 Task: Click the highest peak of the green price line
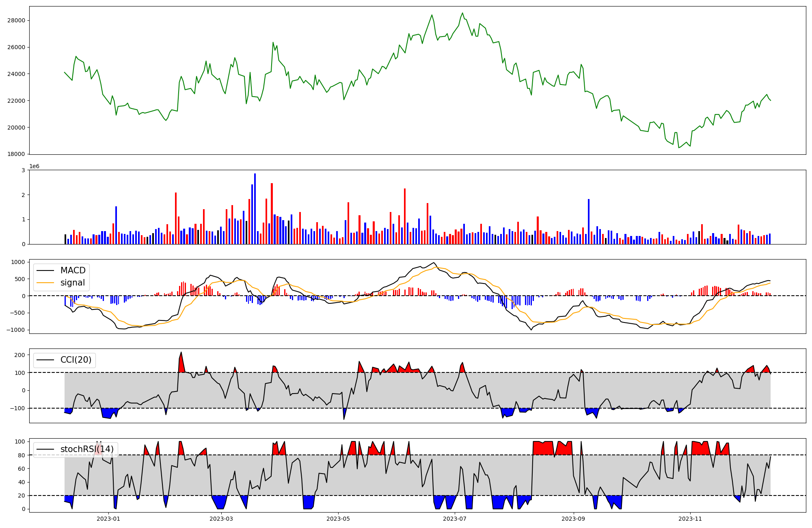click(x=462, y=13)
